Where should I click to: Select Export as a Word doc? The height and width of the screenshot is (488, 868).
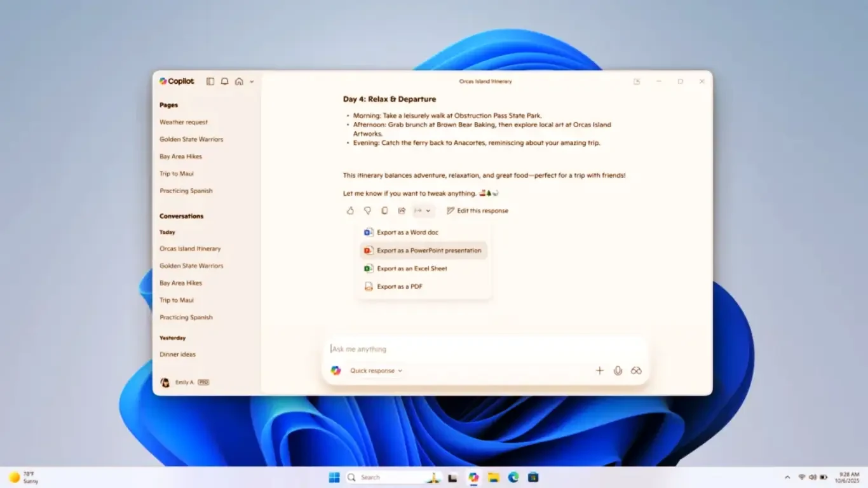pyautogui.click(x=407, y=233)
